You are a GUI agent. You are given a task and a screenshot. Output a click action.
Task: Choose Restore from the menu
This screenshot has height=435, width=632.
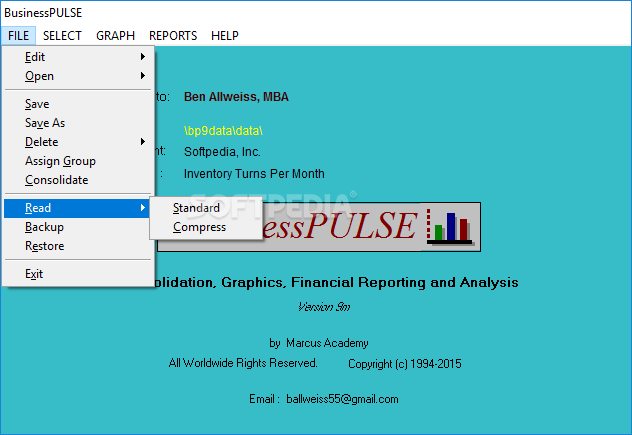click(77, 246)
